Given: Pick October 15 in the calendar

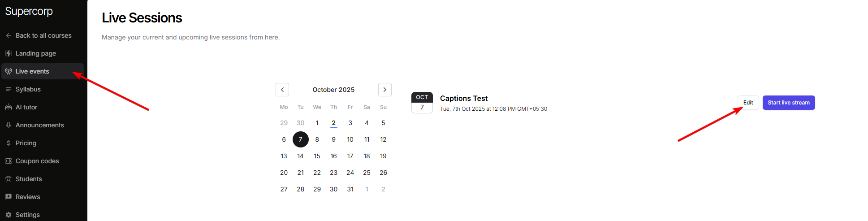Looking at the screenshot, I should point(317,156).
